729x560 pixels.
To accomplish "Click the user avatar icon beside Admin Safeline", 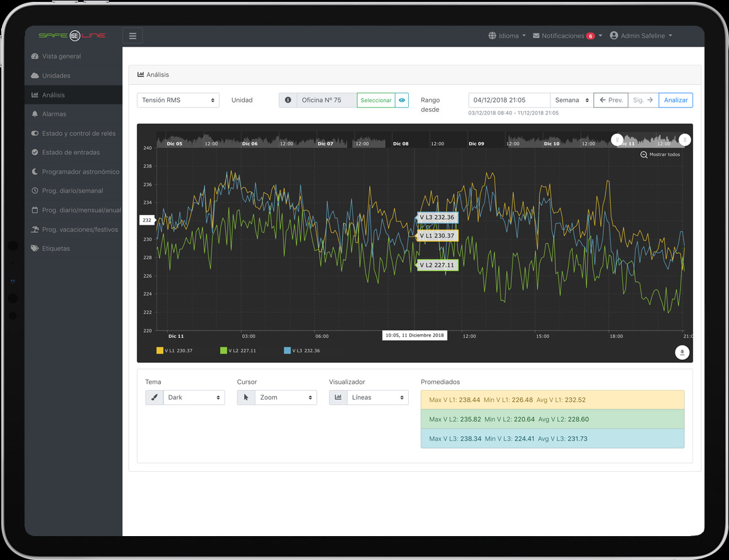I will click(614, 35).
